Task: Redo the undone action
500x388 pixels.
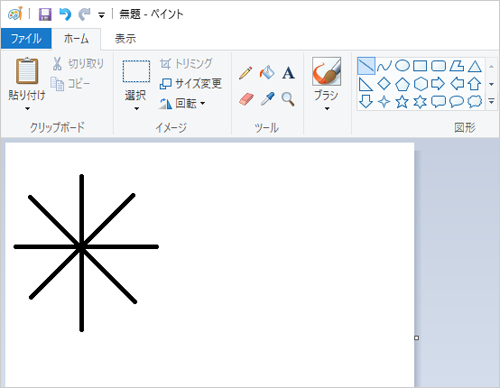Action: (84, 14)
